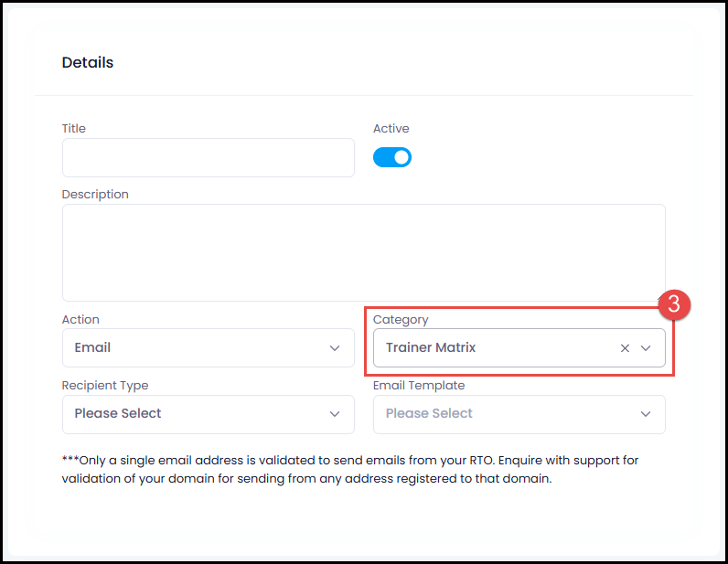Viewport: 728px width, 564px height.
Task: Click the RTO email validation note text
Action: pyautogui.click(x=350, y=469)
